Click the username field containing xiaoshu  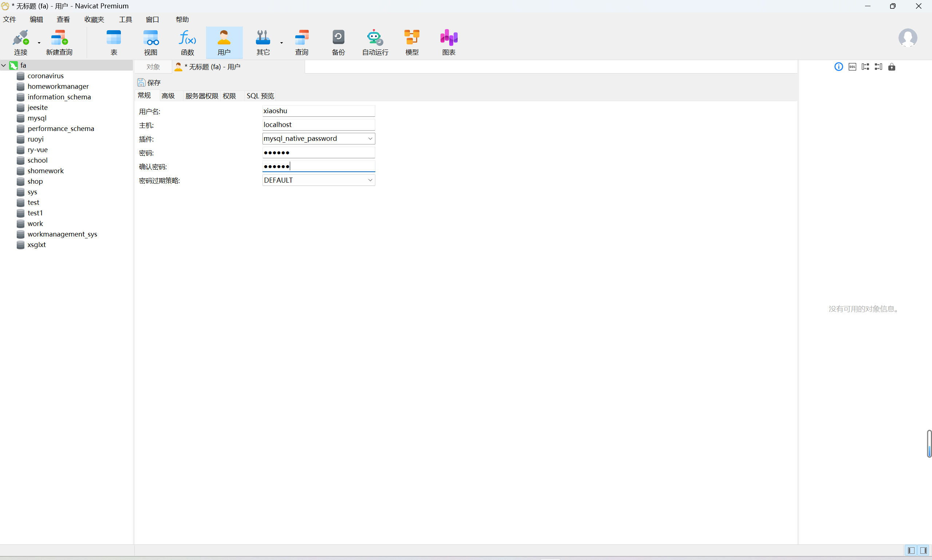tap(318, 111)
